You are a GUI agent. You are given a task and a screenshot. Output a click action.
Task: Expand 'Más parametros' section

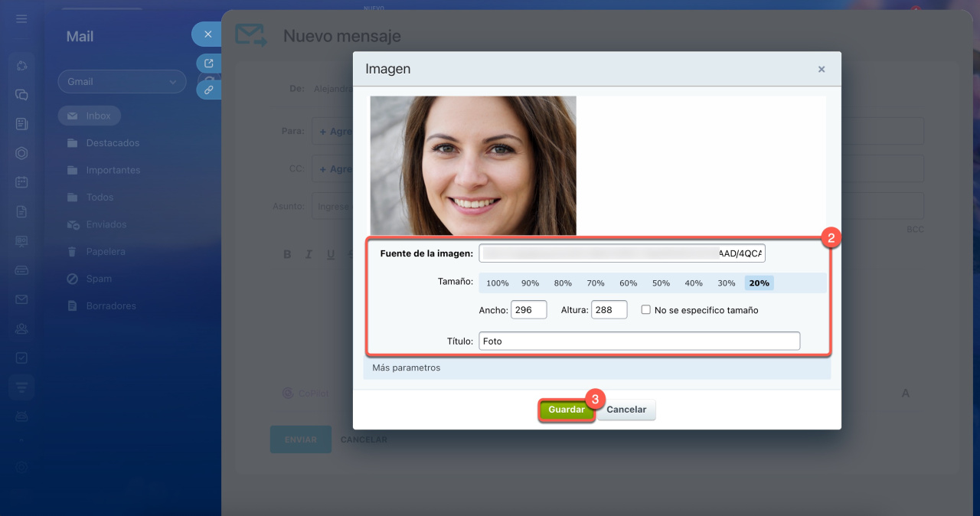(407, 367)
